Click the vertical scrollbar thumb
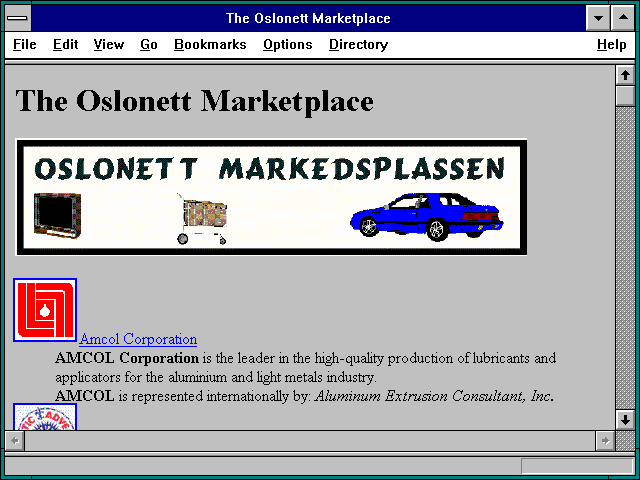640x480 pixels. 625,96
